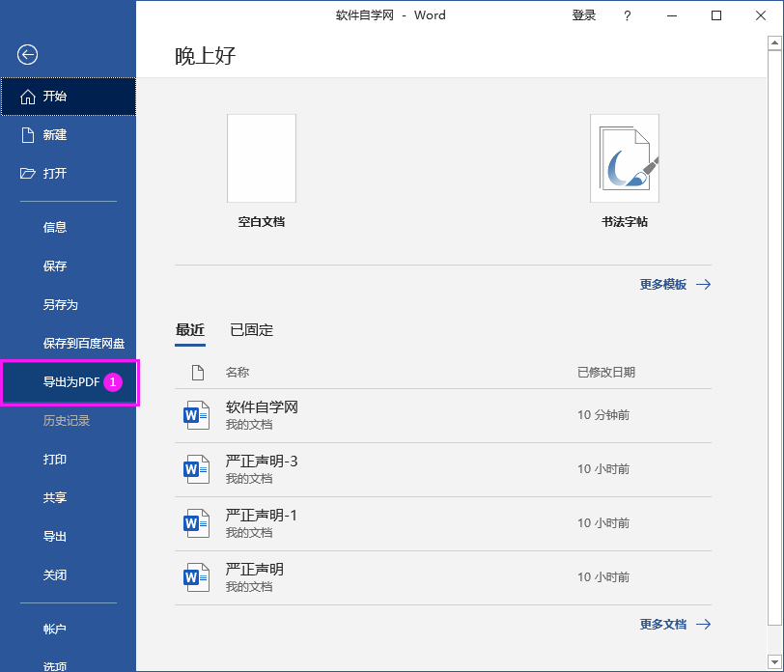Open Help via the question mark icon
The height and width of the screenshot is (672, 784).
coord(627,15)
